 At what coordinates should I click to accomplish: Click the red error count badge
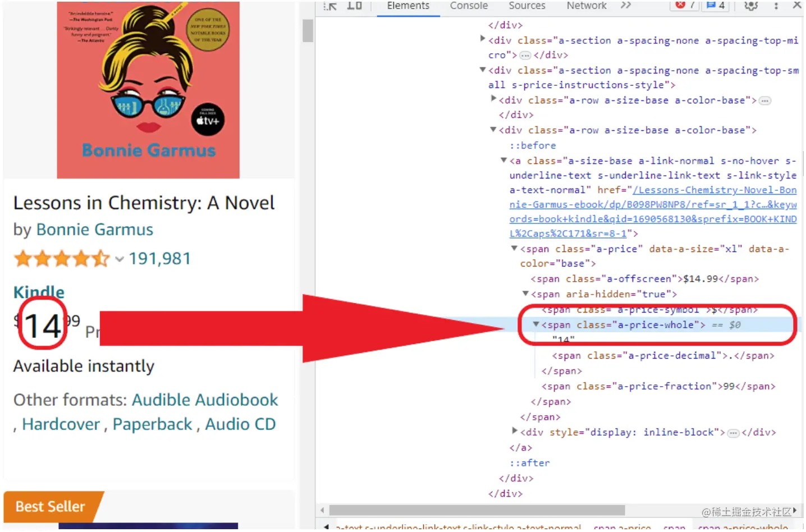[685, 5]
